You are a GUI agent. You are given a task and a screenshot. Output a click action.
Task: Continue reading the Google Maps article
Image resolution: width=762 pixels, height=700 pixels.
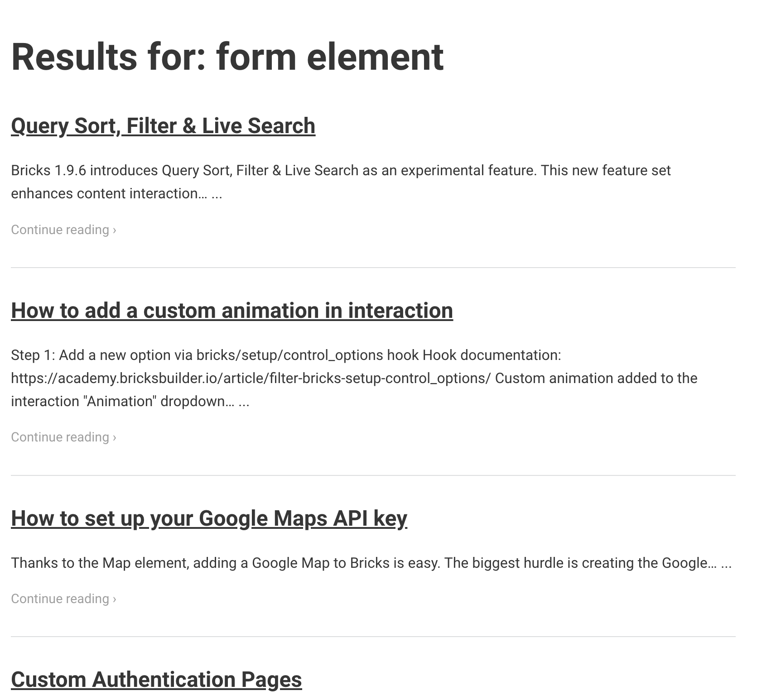tap(63, 599)
